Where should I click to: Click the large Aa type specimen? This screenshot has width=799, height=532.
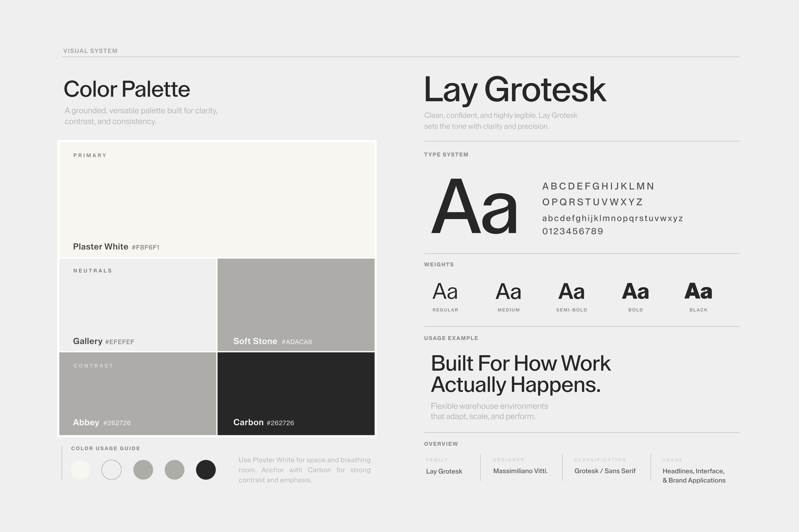coord(474,208)
